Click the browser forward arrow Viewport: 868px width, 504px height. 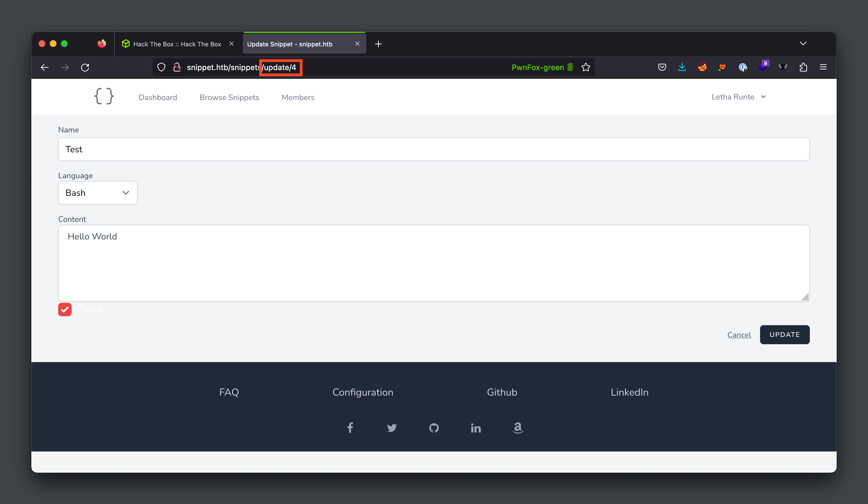tap(65, 67)
